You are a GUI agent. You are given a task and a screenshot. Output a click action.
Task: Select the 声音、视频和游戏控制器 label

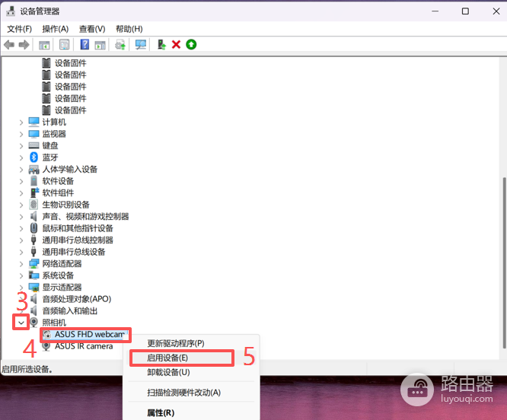[x=85, y=216]
